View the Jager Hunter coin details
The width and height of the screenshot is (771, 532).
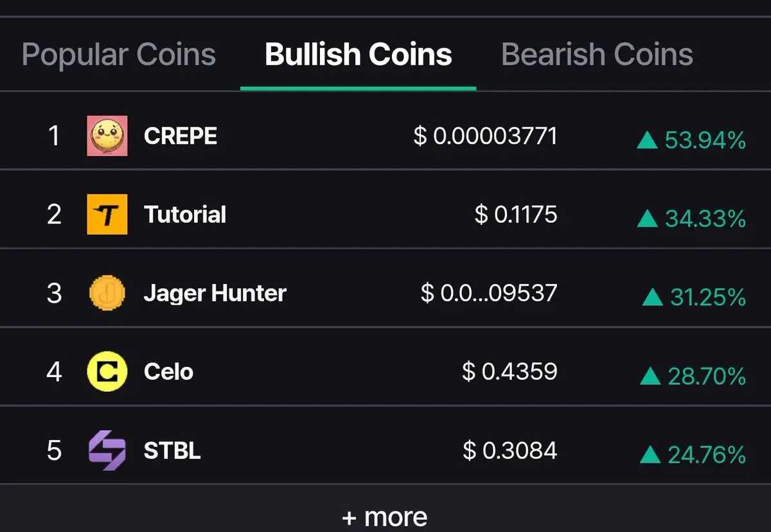point(215,294)
